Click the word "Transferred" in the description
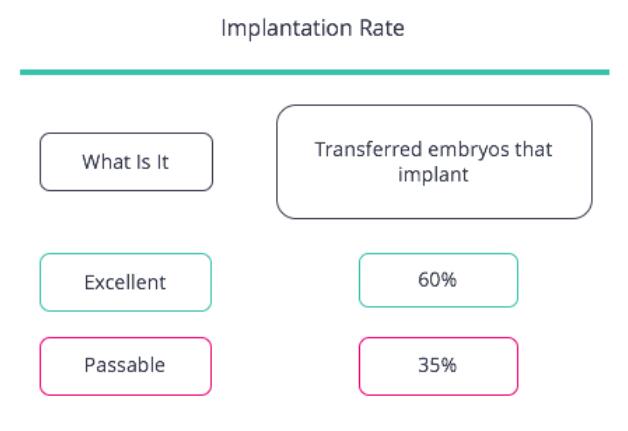The width and height of the screenshot is (628, 431). click(368, 149)
